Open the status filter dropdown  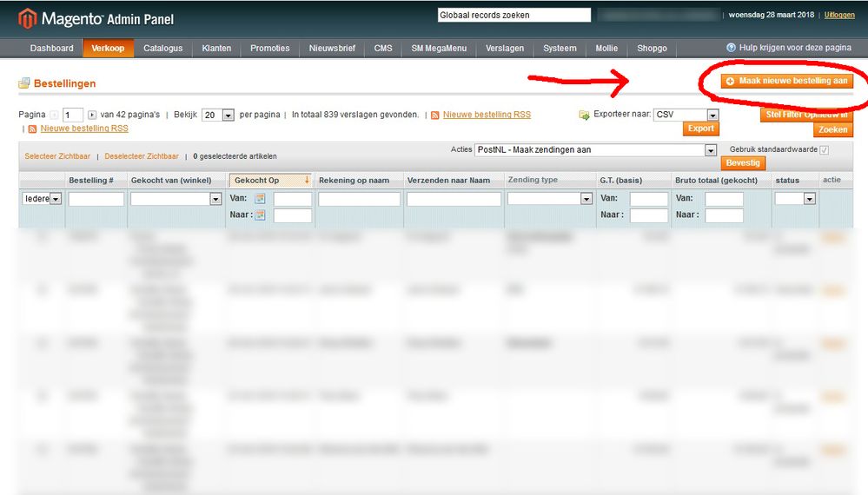tap(809, 199)
